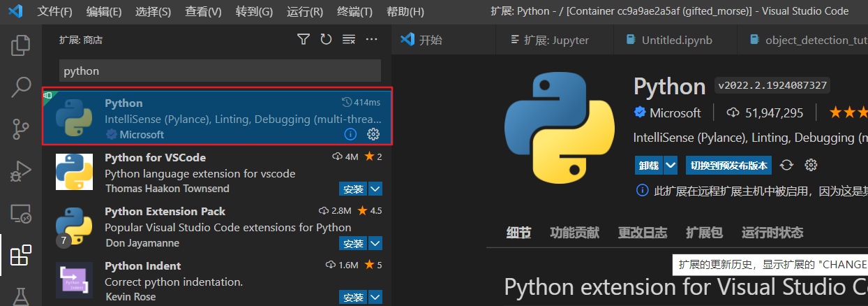Select the 运行时状态 tab
868x306 pixels.
(x=772, y=233)
